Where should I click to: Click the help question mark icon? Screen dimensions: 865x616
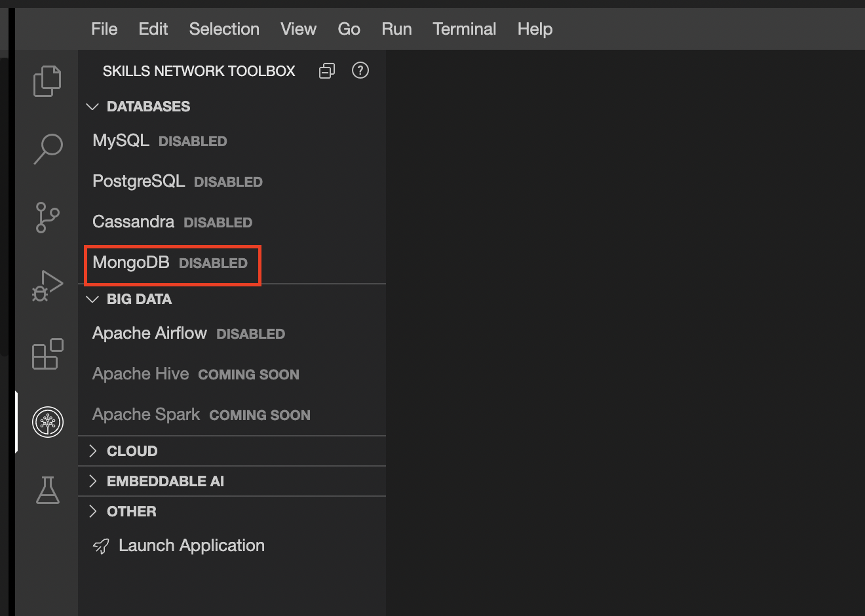(360, 70)
